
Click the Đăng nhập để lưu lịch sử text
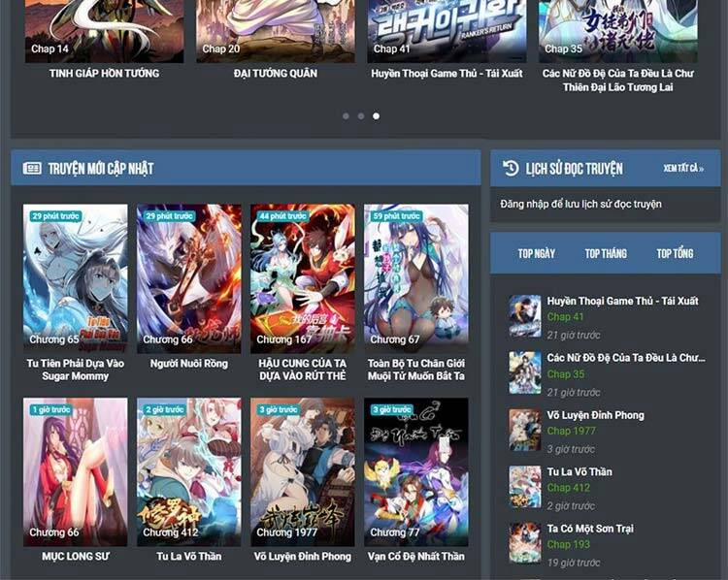click(580, 204)
